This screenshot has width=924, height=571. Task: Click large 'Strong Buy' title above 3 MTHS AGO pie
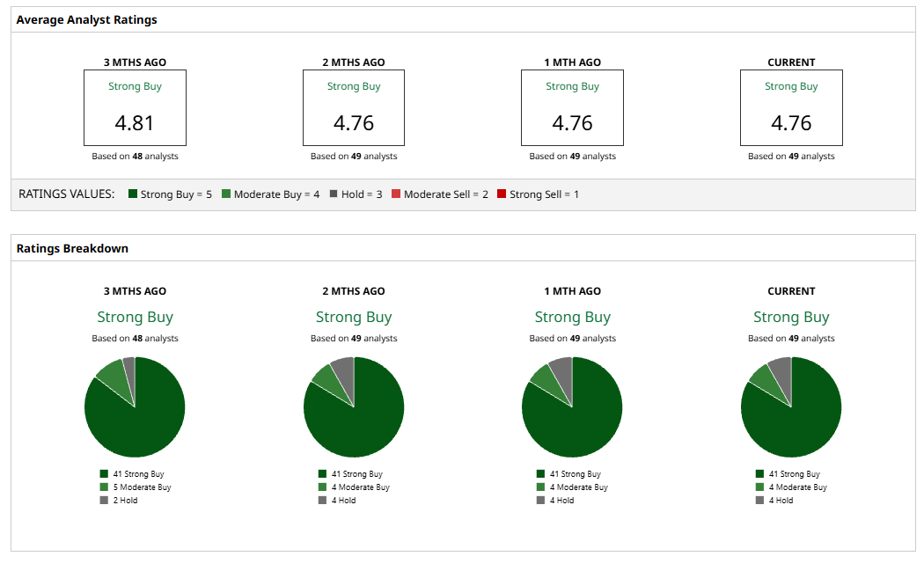(x=135, y=317)
